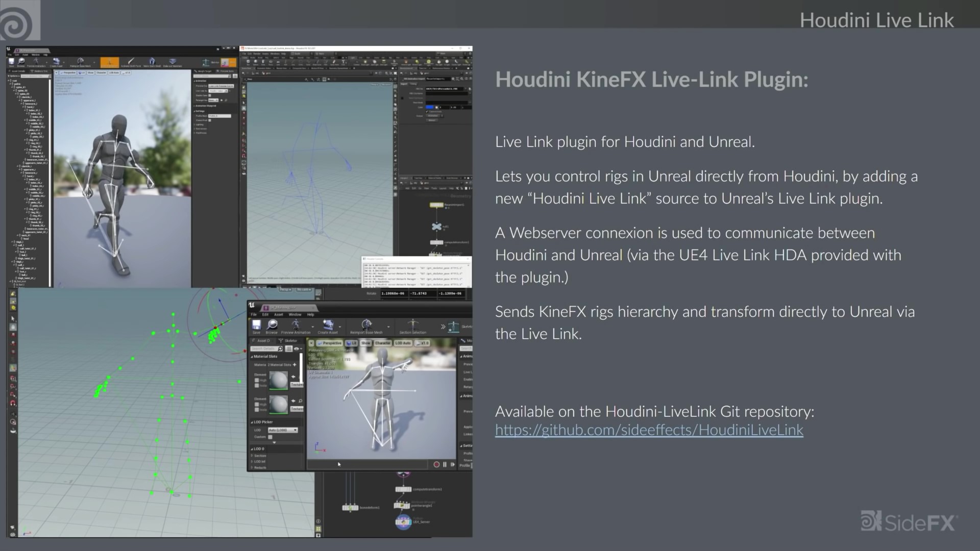Click the Record button in lower Unreal timeline
Screen dimensions: 980x551
[436, 465]
